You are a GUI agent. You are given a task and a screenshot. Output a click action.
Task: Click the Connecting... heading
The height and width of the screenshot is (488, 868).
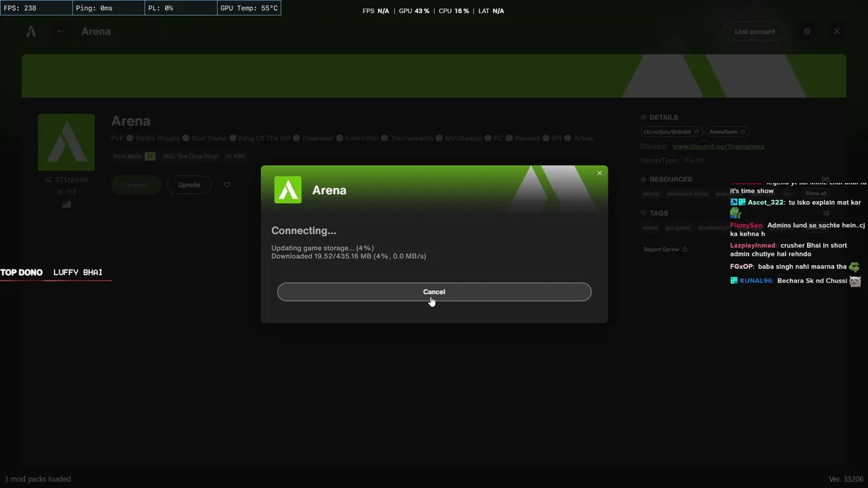[304, 230]
